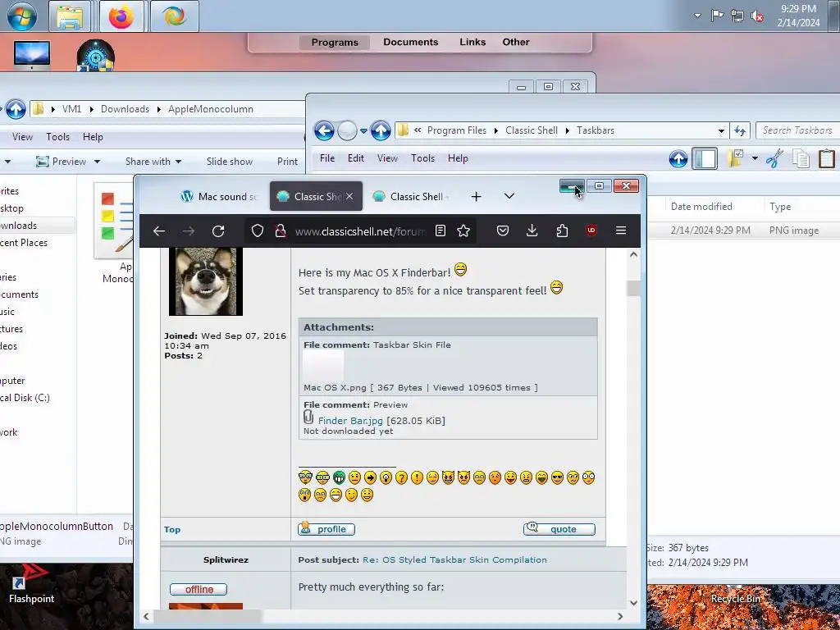Viewport: 840px width, 630px height.
Task: Open Firefox downloads panel
Action: 532,231
